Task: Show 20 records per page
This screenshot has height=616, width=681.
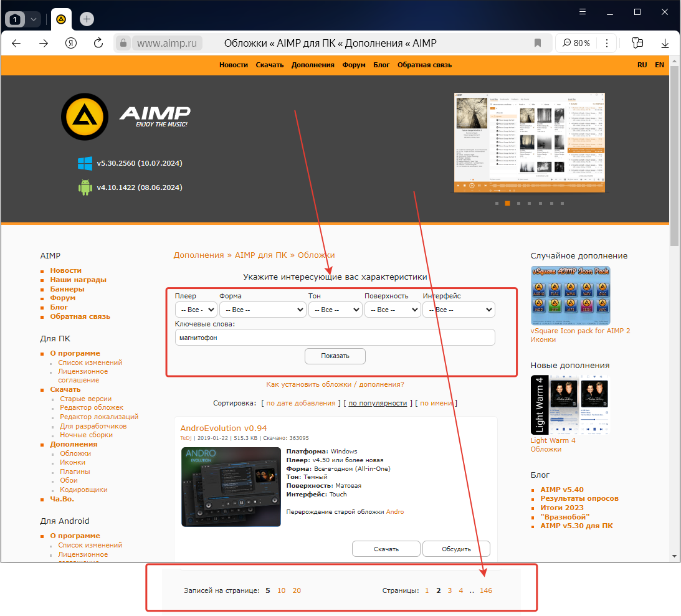Action: point(297,590)
